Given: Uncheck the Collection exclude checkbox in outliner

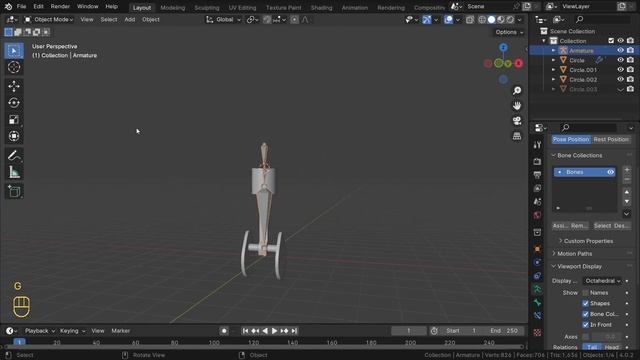Looking at the screenshot, I should [611, 41].
